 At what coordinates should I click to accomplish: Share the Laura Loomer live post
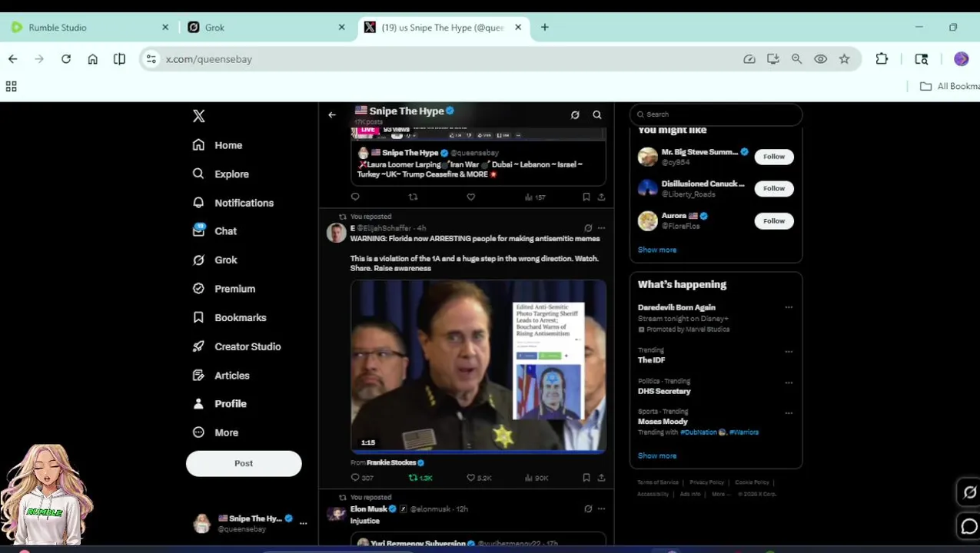[601, 197]
